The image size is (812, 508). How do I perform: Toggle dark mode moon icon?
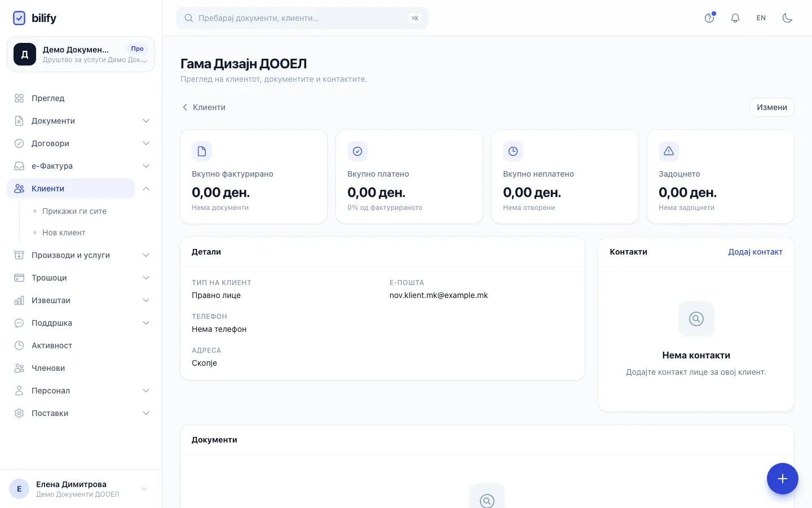[x=787, y=18]
